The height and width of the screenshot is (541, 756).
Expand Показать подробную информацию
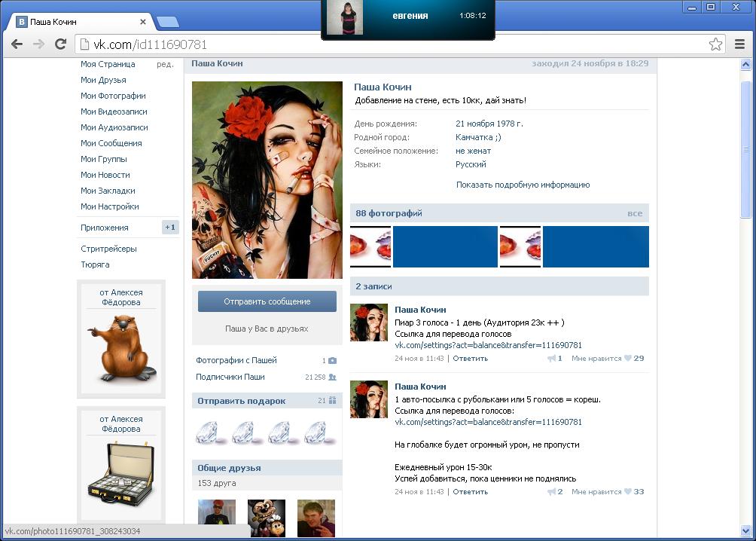point(523,185)
